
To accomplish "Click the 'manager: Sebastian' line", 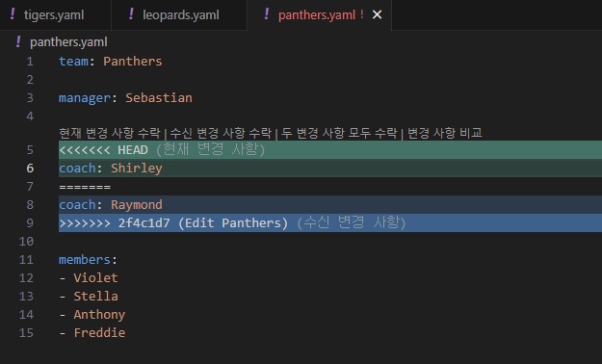I will [125, 98].
